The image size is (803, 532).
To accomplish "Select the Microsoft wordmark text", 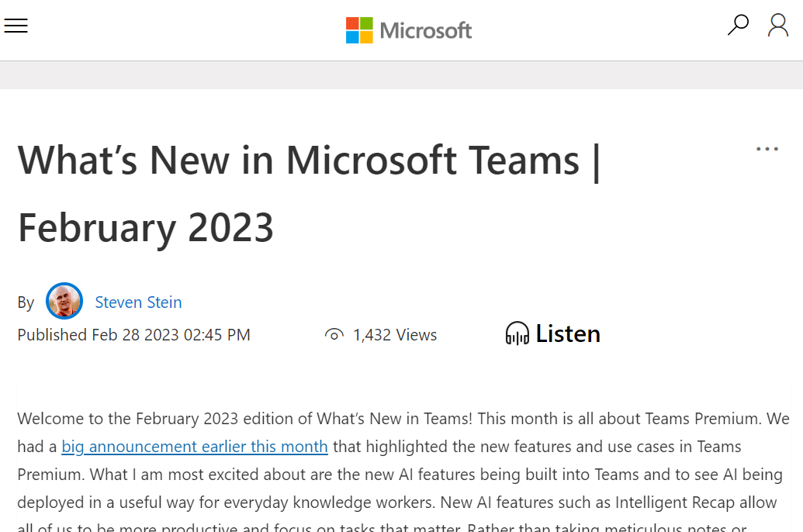I will click(x=425, y=30).
